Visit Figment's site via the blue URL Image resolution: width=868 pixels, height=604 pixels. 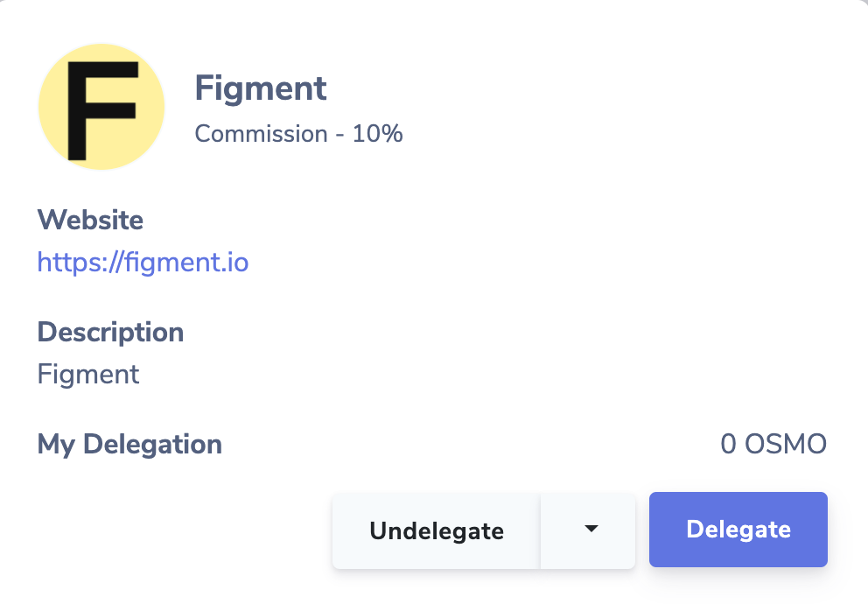click(143, 262)
